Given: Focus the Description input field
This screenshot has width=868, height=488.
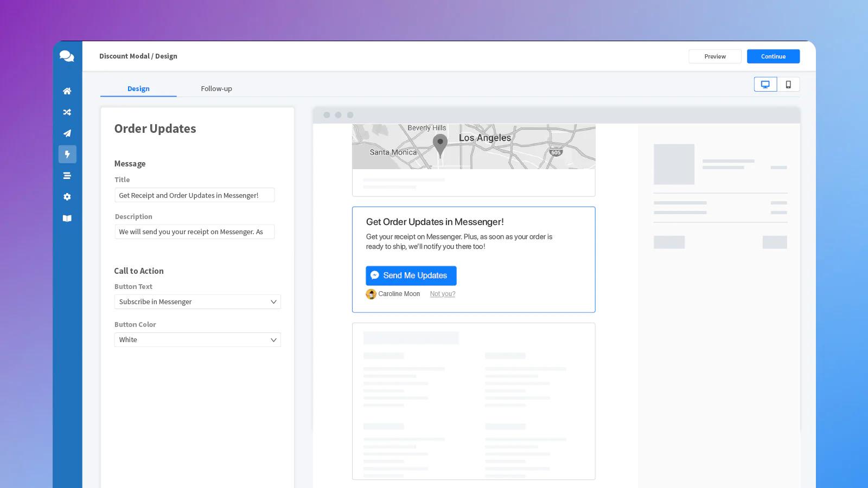Looking at the screenshot, I should point(195,232).
